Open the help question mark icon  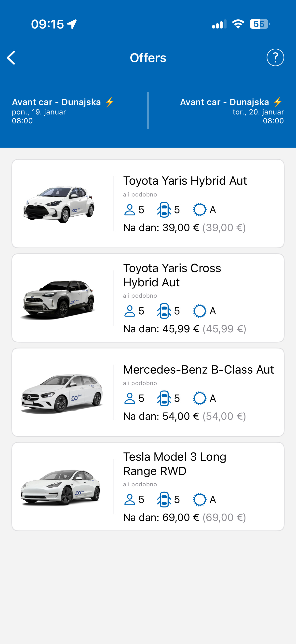(275, 57)
